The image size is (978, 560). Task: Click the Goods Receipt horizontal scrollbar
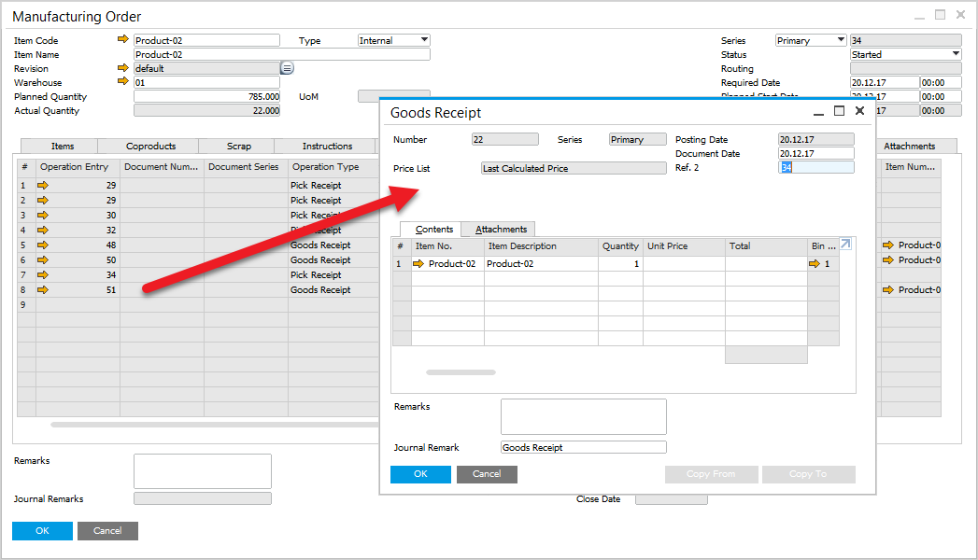pyautogui.click(x=461, y=372)
